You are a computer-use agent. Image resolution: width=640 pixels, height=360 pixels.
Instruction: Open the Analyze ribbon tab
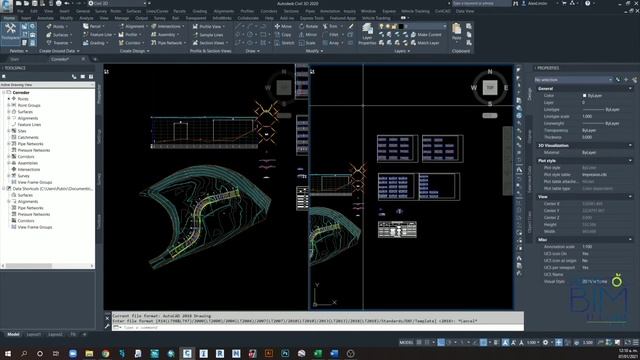pos(86,18)
